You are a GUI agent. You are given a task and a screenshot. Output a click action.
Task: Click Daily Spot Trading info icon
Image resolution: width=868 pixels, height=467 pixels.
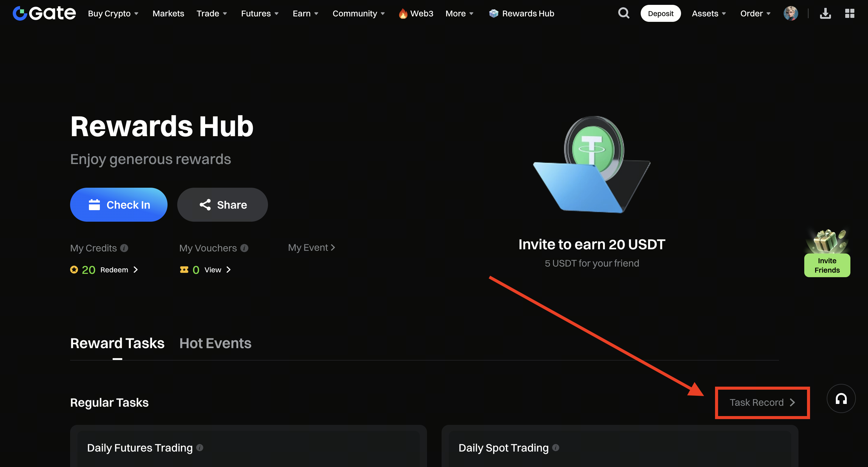click(x=556, y=448)
